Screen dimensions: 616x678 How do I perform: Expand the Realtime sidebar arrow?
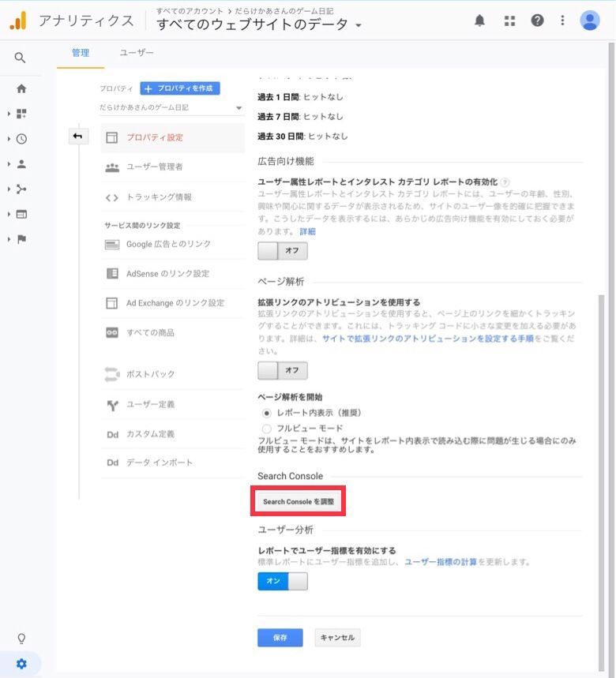pyautogui.click(x=9, y=139)
